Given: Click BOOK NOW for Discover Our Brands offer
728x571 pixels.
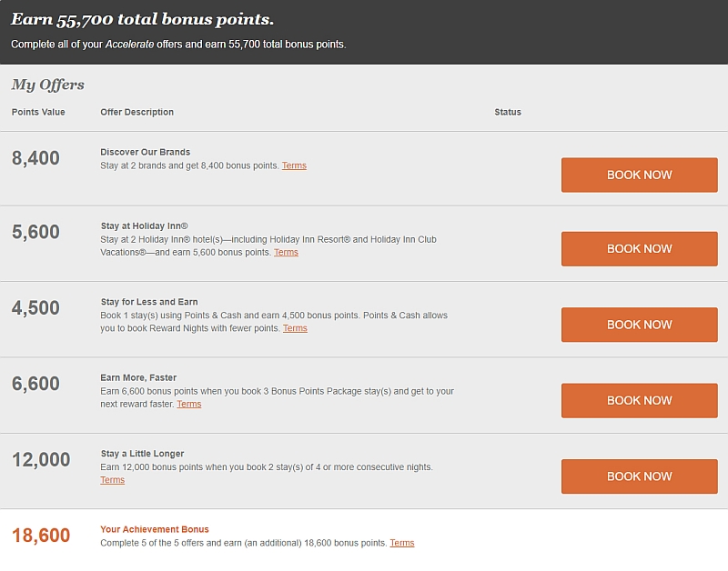Looking at the screenshot, I should tap(640, 175).
